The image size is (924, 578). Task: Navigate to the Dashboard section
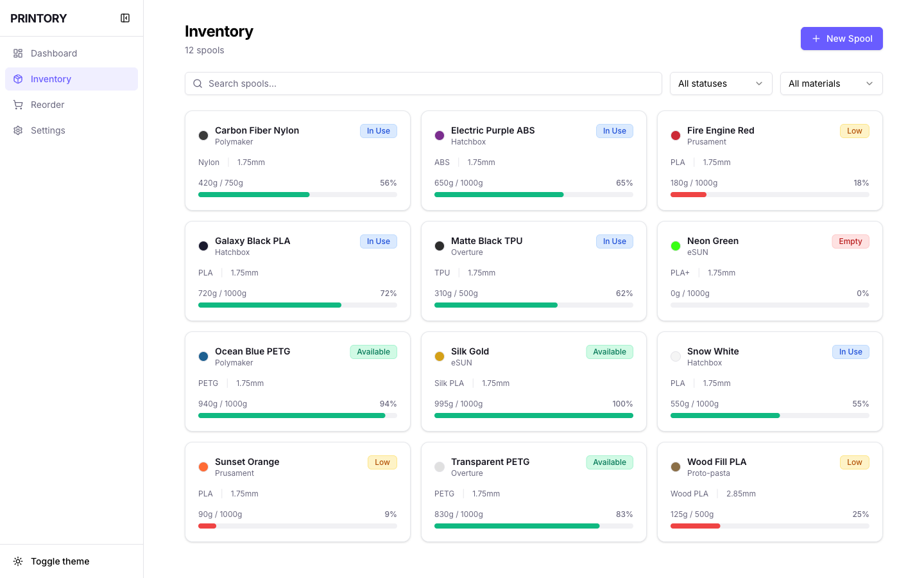(54, 53)
